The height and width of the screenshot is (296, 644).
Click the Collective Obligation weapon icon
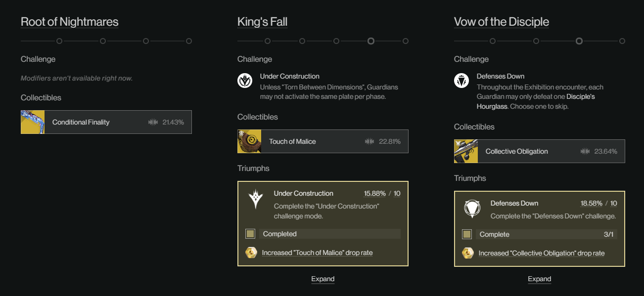[x=465, y=151]
